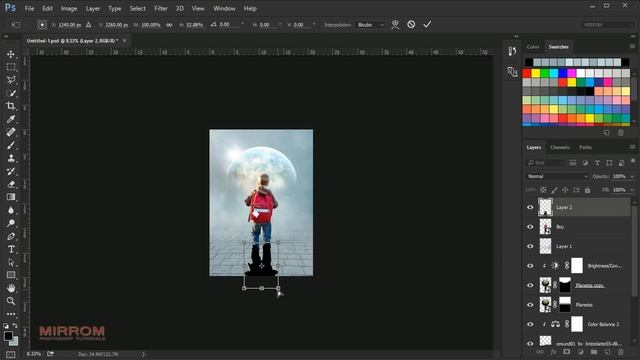Toggle the link width and height chain
The image size is (640, 360).
(169, 25)
